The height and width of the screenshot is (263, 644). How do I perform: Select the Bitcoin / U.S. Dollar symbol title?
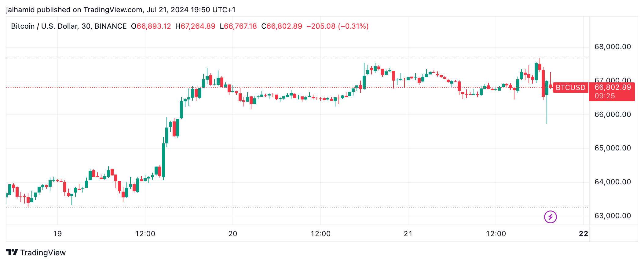(x=69, y=26)
